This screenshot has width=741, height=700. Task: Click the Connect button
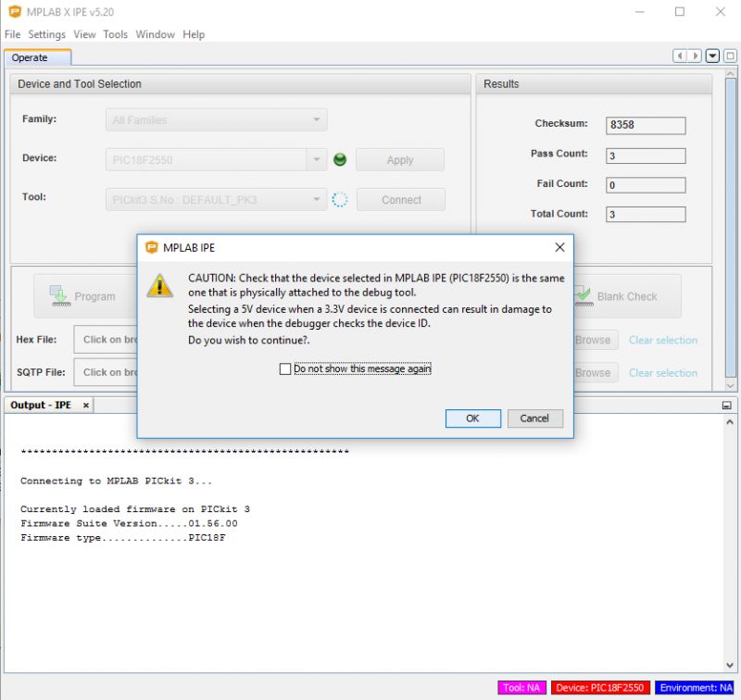point(401,199)
